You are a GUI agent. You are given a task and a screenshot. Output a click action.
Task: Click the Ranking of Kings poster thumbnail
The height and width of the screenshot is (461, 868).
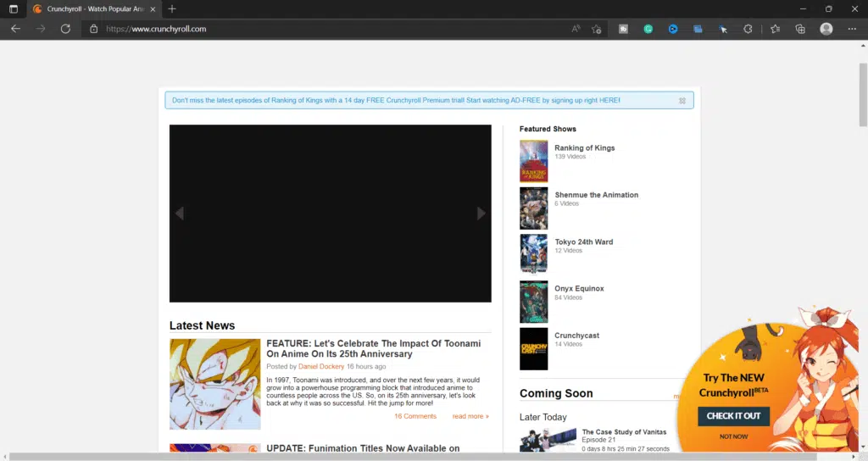click(534, 161)
